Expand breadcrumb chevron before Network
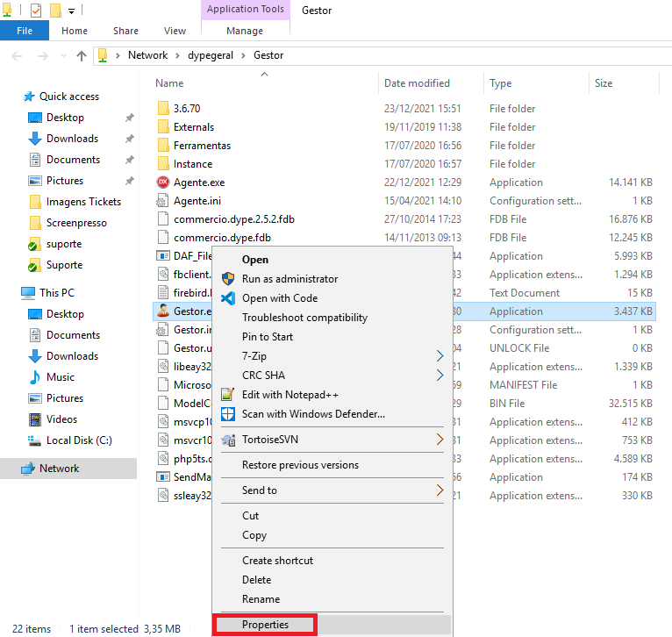The image size is (672, 637). pos(118,56)
